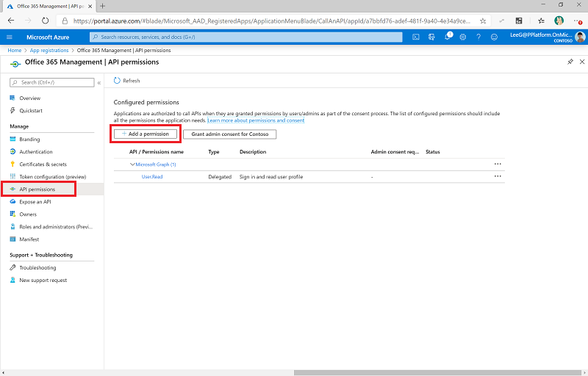Open the Azure portal hamburger menu
Screen dimensions: 588x376
pos(10,37)
